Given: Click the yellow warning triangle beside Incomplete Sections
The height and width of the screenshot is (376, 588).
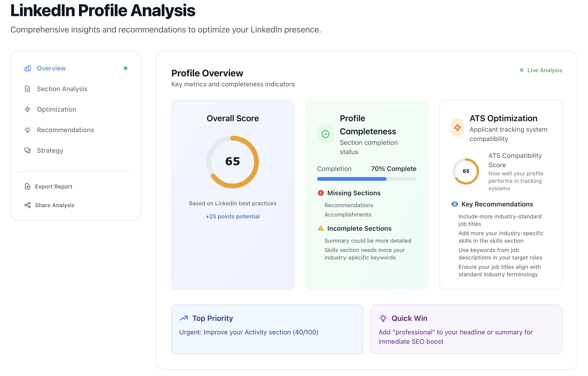Looking at the screenshot, I should (x=321, y=228).
